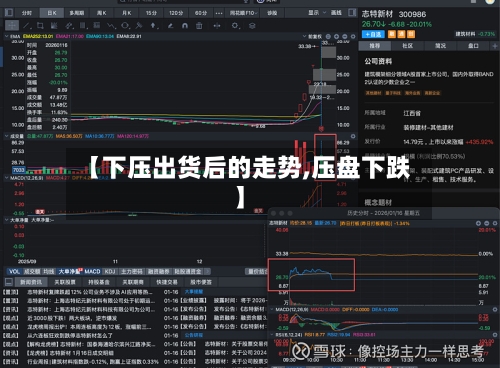Expand more indicators arrow after 陆股通资金
The height and width of the screenshot is (368, 500).
coord(207,272)
